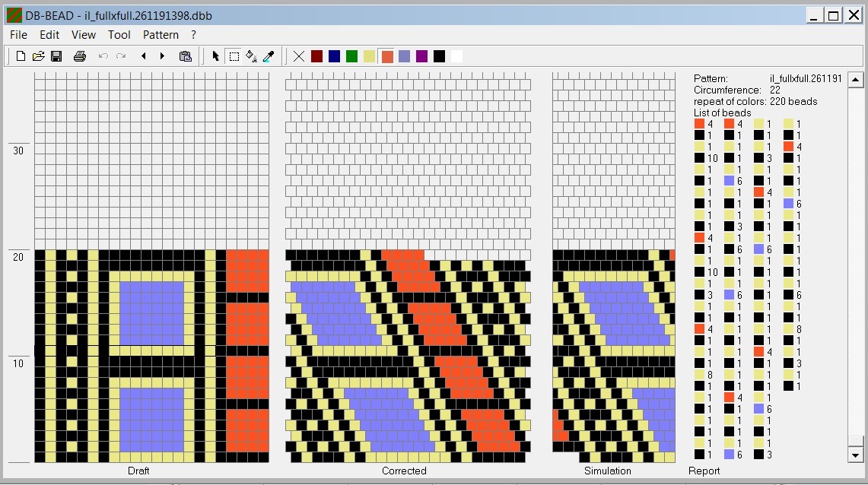Create a new pattern file

21,56
